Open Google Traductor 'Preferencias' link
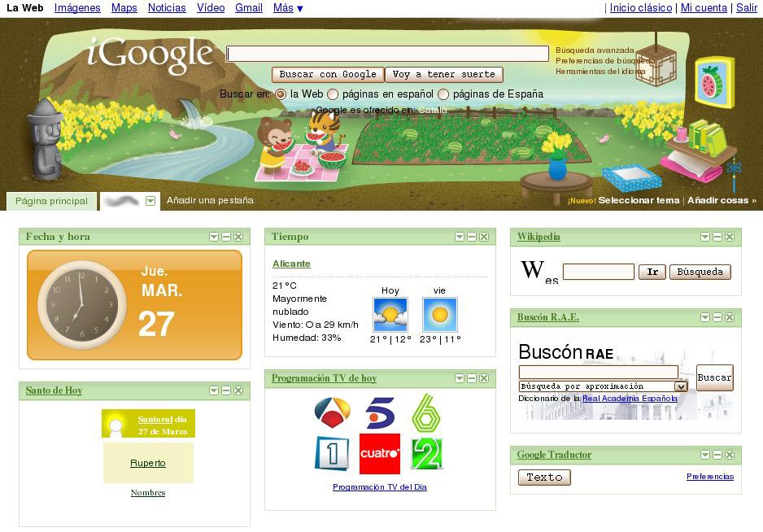Screen dimensions: 763x532 click(710, 476)
